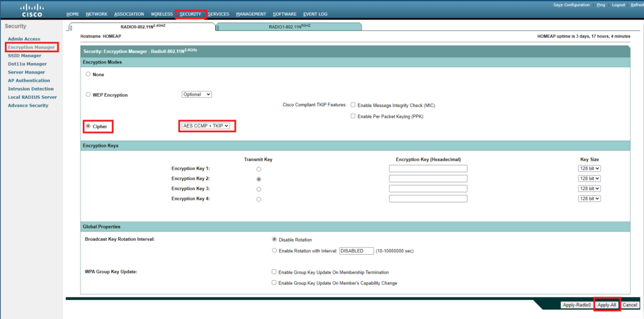Select the Cipher radio button
This screenshot has height=319, width=644.
[88, 126]
